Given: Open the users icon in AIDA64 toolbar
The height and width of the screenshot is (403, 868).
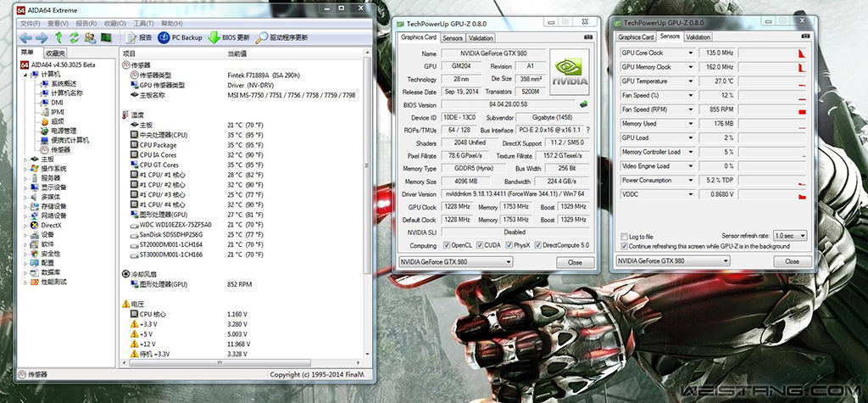Looking at the screenshot, I should [90, 37].
